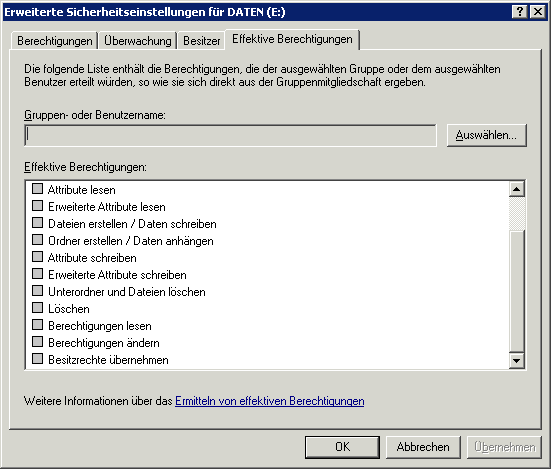This screenshot has width=551, height=469.
Task: Toggle Dateien erstellen / Daten schreiben checkbox
Action: pyautogui.click(x=37, y=223)
